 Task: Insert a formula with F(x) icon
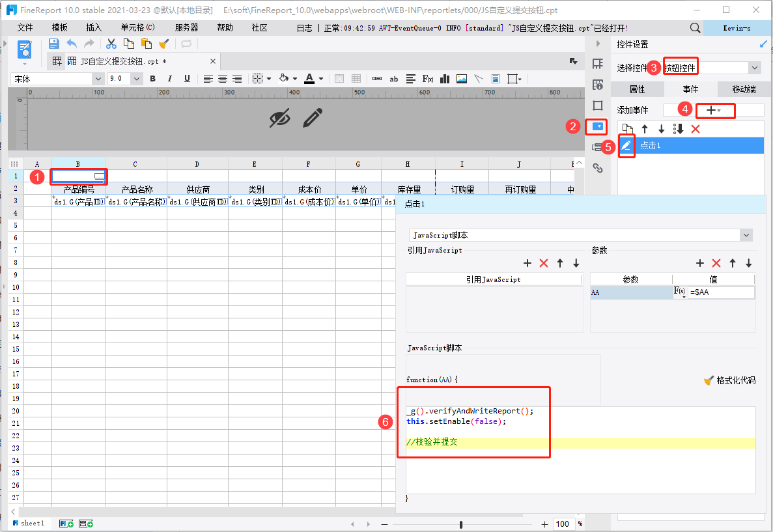(427, 79)
